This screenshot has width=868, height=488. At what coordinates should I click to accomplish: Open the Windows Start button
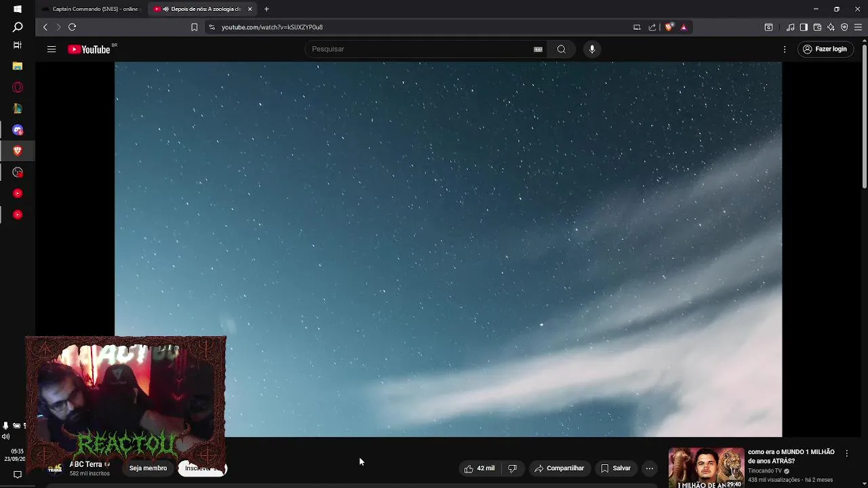pyautogui.click(x=18, y=9)
